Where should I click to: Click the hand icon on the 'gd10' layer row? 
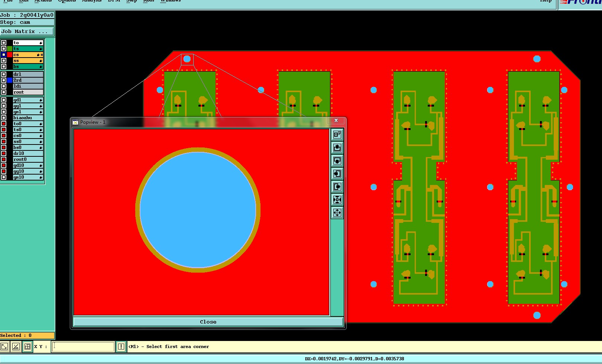41,165
